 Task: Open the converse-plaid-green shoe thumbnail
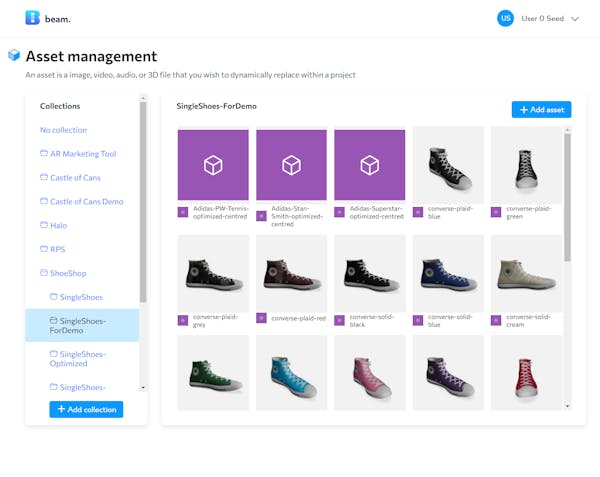tap(527, 165)
